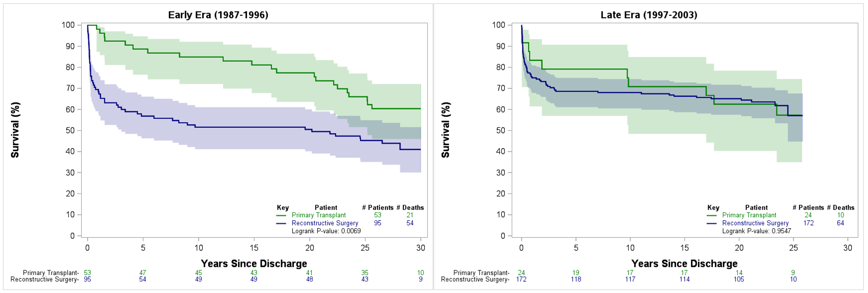Click at-risk count 118 below Late Era chart

[576, 279]
